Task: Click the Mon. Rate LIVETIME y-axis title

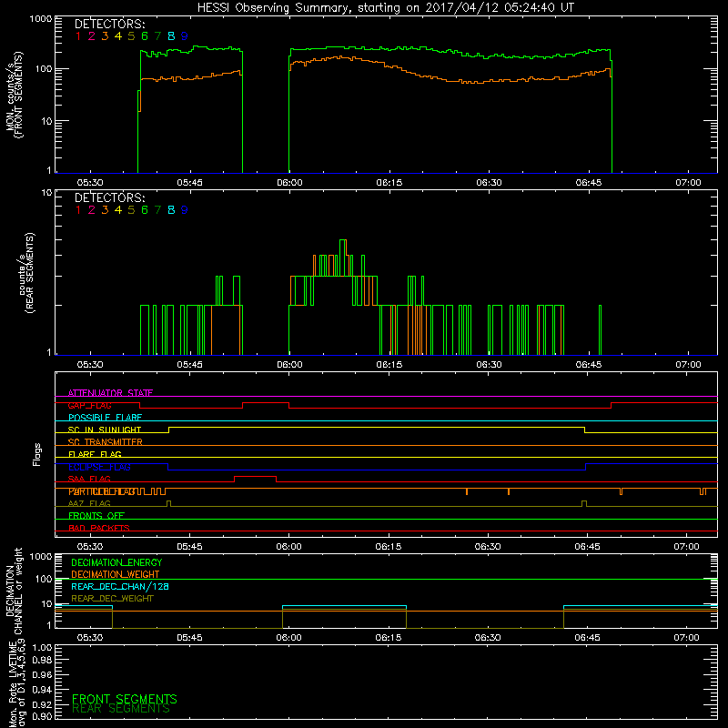Action: (x=18, y=685)
